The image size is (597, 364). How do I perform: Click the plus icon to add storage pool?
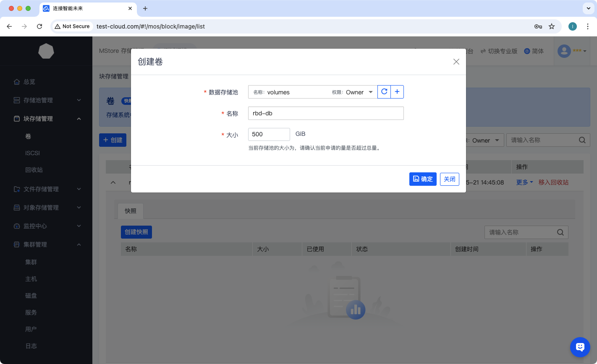[397, 92]
